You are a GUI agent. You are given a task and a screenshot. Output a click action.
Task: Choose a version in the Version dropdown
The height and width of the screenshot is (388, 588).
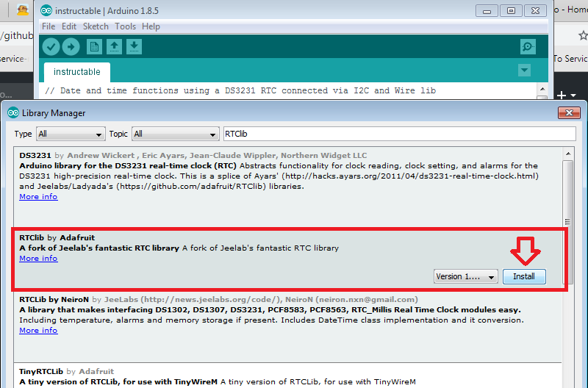coord(466,276)
